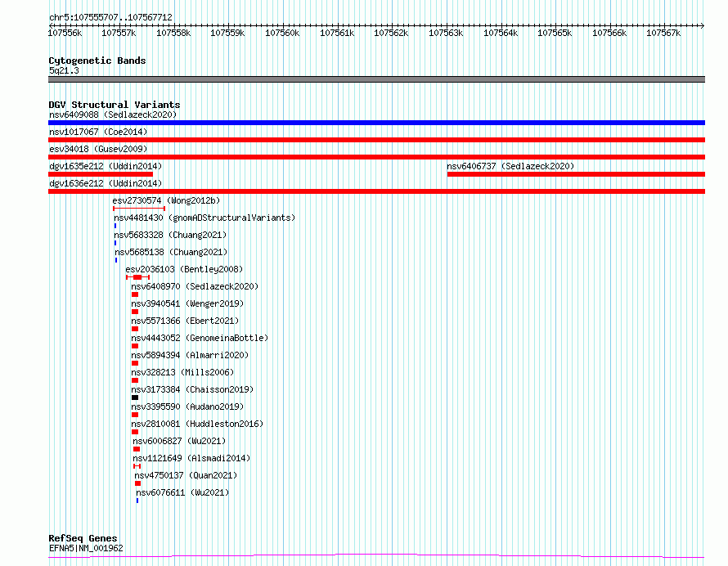
Task: Click the nsv1121649 (Alsmadi2014) label
Action: click(x=191, y=458)
